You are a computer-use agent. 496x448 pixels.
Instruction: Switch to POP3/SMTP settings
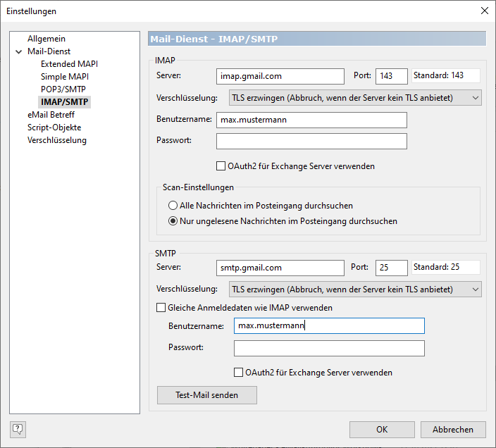64,89
